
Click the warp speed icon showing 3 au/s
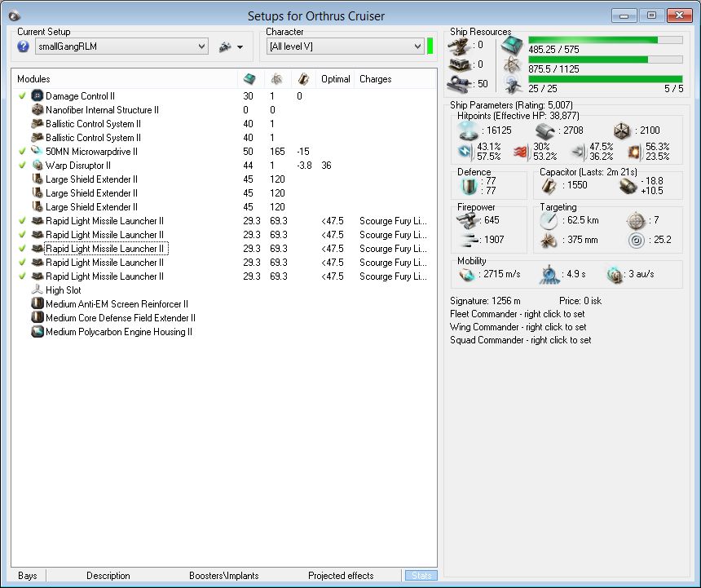coord(615,274)
